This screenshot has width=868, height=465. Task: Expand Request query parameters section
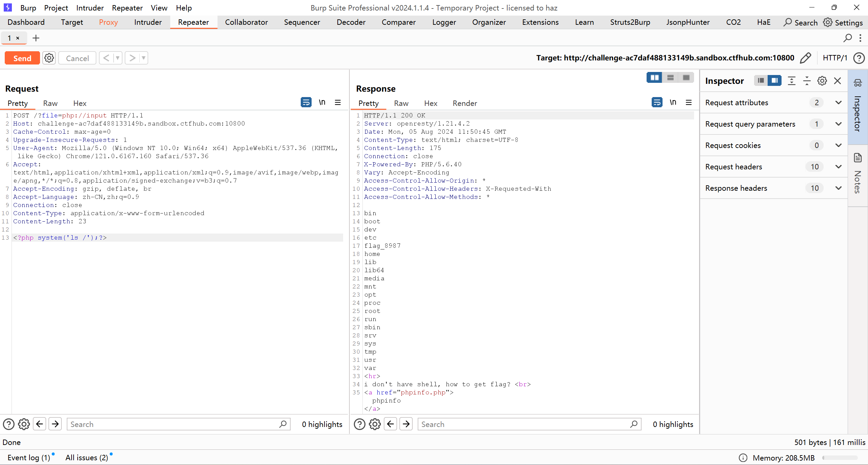pos(774,124)
